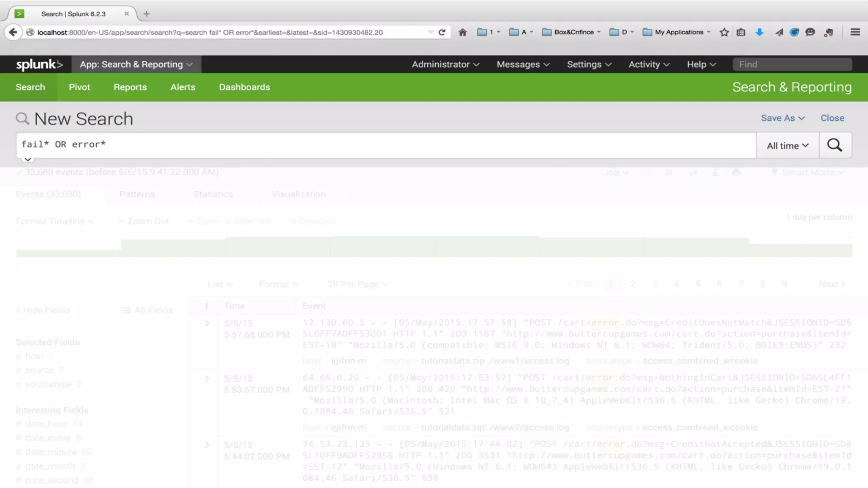This screenshot has width=868, height=488.
Task: Open Save As dropdown
Action: [x=782, y=118]
